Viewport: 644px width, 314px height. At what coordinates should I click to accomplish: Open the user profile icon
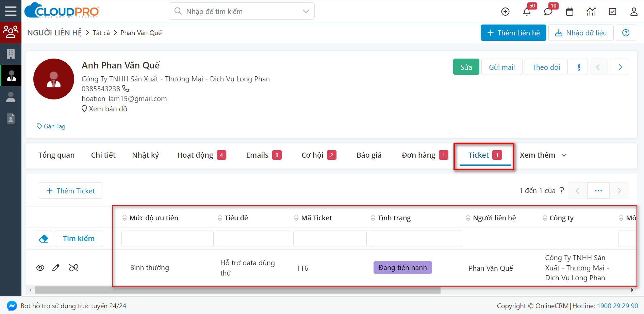tap(633, 12)
